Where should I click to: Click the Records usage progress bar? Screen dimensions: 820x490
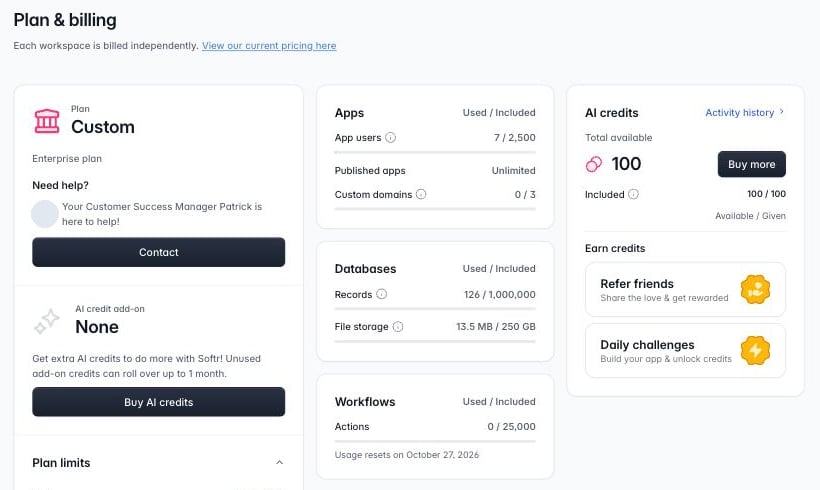pyautogui.click(x=435, y=309)
